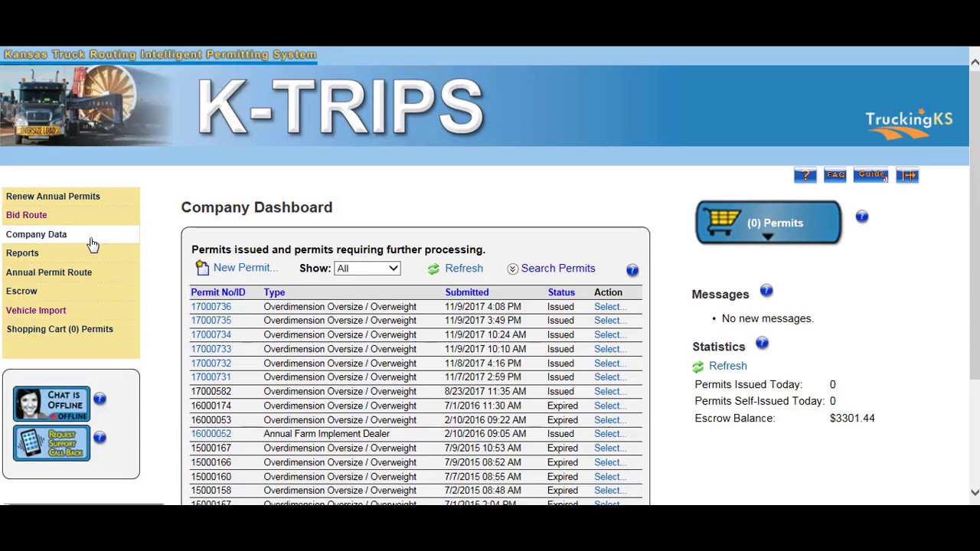Open permit number 17000735

(211, 321)
